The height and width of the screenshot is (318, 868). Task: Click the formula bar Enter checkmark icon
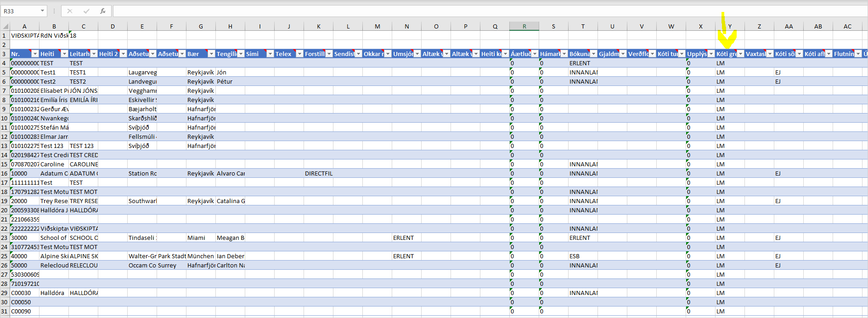[86, 11]
